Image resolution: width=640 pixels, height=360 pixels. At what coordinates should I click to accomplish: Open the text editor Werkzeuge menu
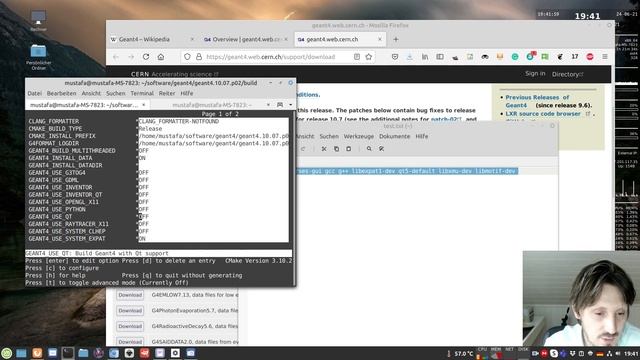tap(358, 136)
